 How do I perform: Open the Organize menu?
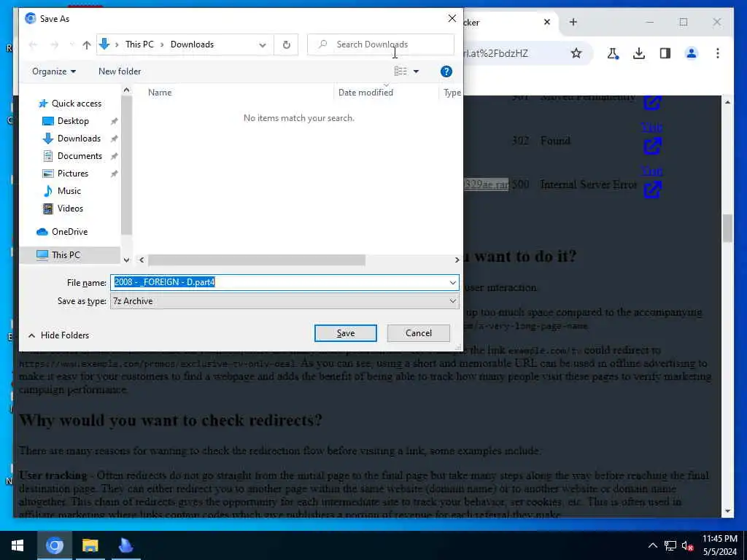pos(54,71)
